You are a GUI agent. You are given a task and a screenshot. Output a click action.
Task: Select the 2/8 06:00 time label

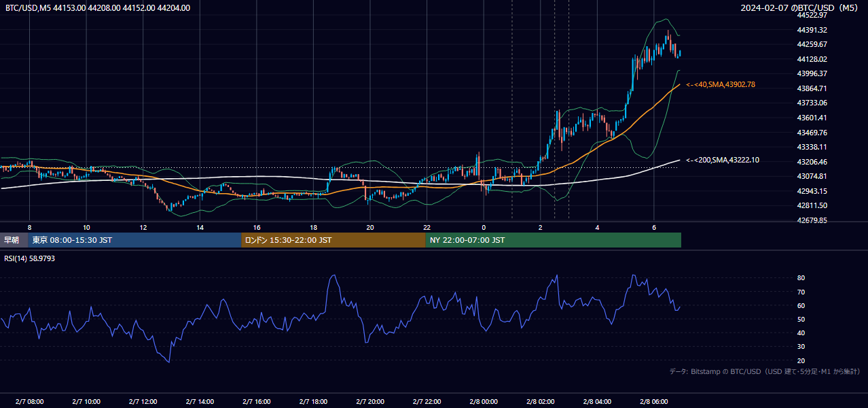tap(654, 402)
